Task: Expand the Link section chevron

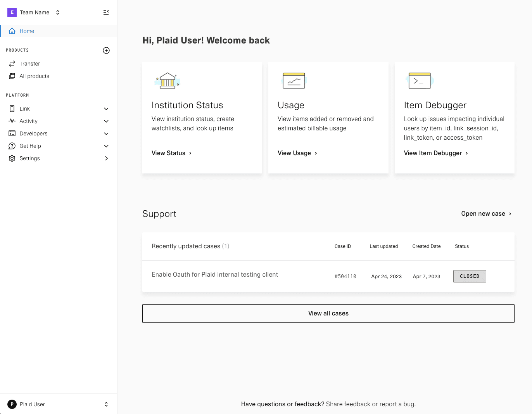Action: point(106,109)
